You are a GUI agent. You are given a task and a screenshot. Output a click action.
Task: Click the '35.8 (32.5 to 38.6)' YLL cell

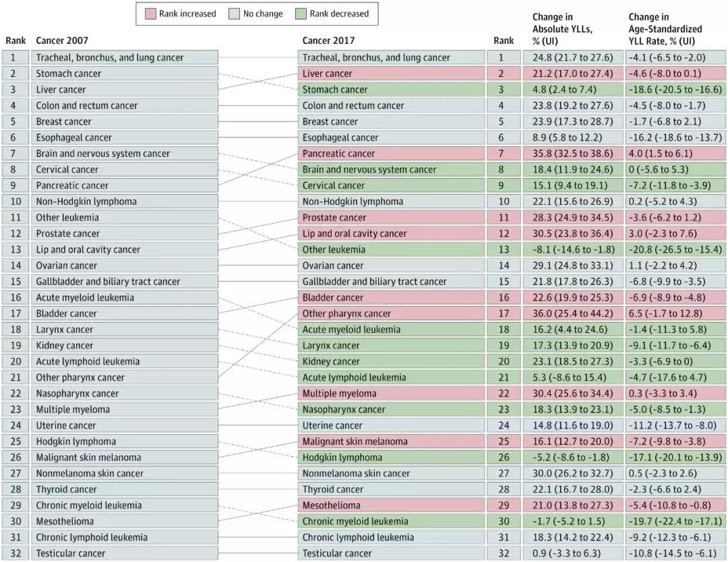coord(572,154)
